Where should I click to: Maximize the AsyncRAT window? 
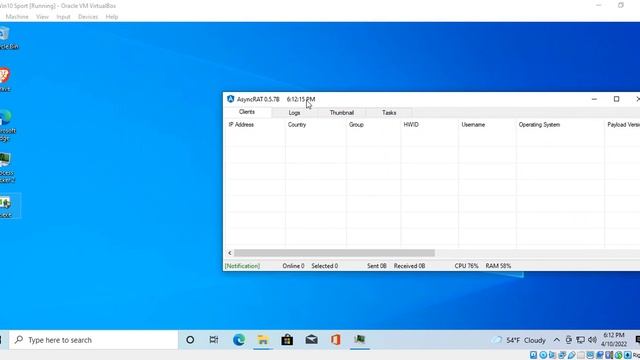coord(616,99)
